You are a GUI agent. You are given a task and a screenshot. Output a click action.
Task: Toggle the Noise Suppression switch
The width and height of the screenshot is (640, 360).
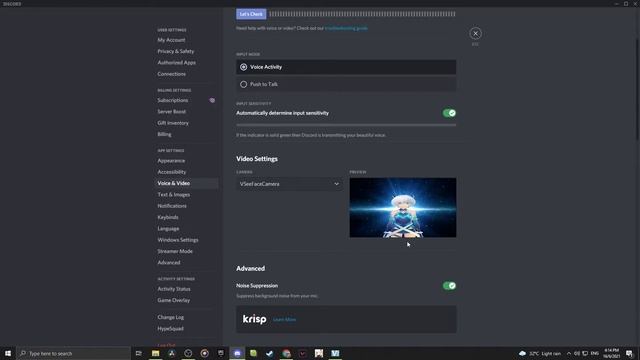449,286
